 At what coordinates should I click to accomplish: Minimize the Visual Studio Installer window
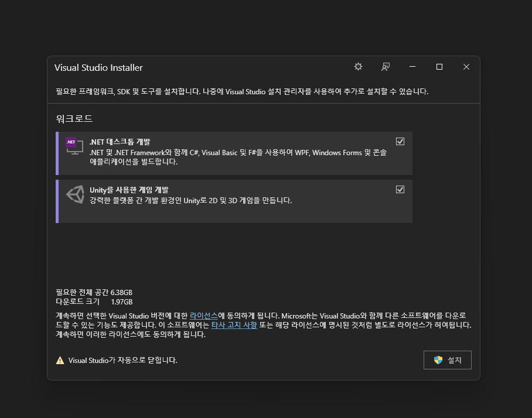click(412, 66)
